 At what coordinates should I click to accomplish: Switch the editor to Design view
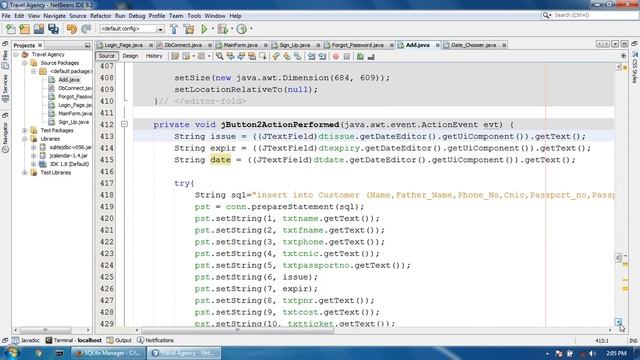click(x=130, y=56)
